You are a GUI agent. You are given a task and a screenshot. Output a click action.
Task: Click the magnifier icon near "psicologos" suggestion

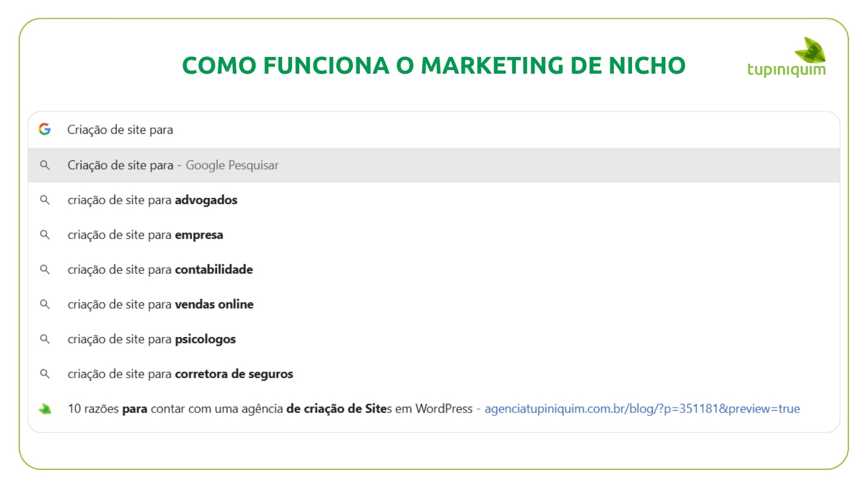pyautogui.click(x=45, y=339)
